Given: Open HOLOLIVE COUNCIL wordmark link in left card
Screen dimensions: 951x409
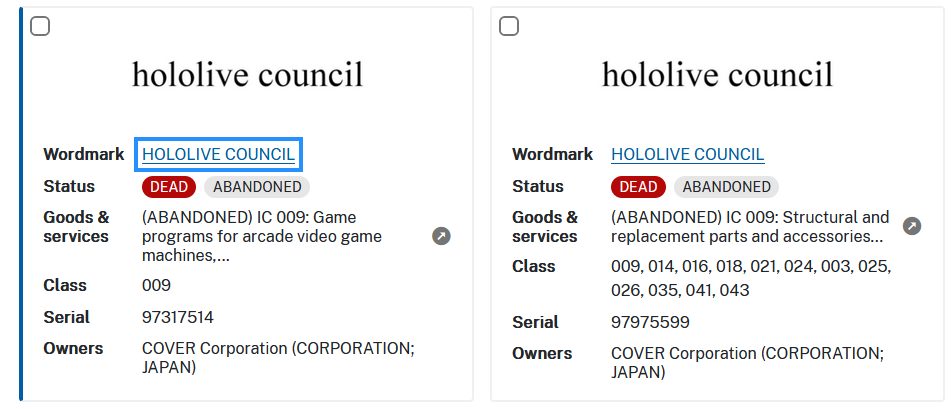Looking at the screenshot, I should [x=219, y=155].
